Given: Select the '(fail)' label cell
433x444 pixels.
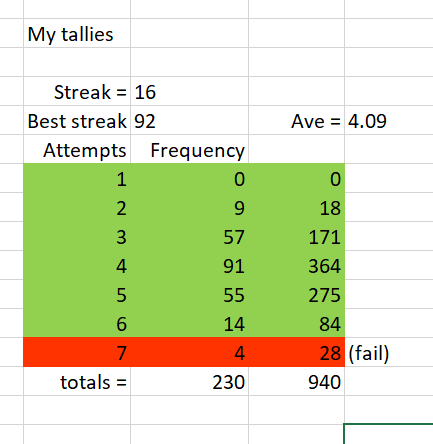Looking at the screenshot, I should click(389, 352).
